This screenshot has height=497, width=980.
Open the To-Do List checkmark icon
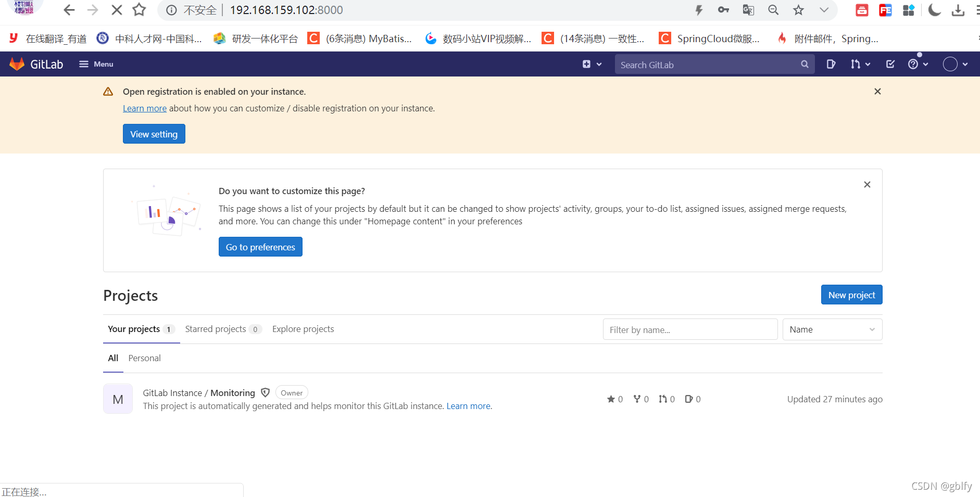(x=890, y=63)
